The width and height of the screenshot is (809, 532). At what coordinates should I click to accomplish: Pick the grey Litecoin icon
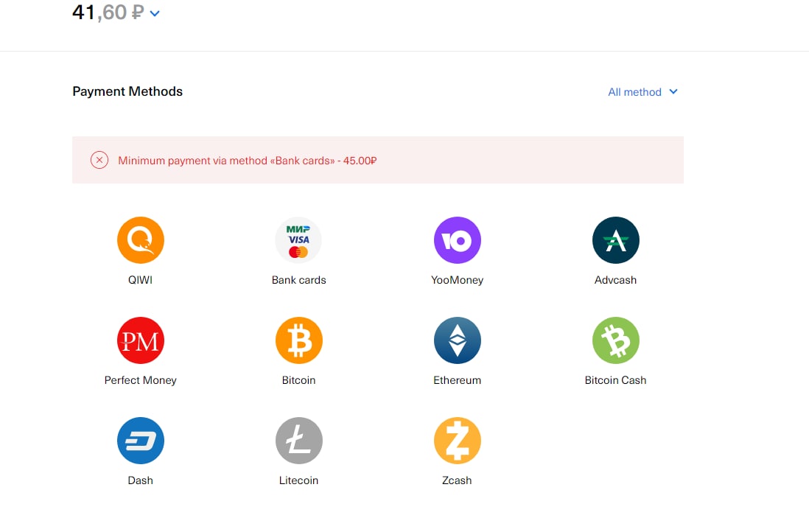(298, 440)
